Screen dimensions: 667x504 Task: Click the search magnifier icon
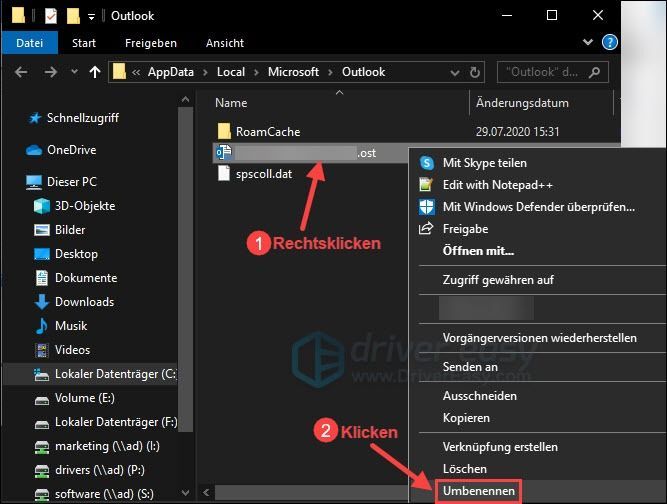pos(595,72)
